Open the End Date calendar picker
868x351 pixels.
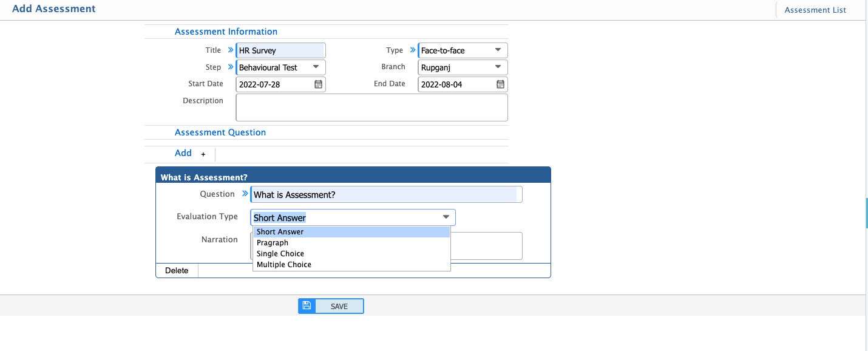pos(500,84)
